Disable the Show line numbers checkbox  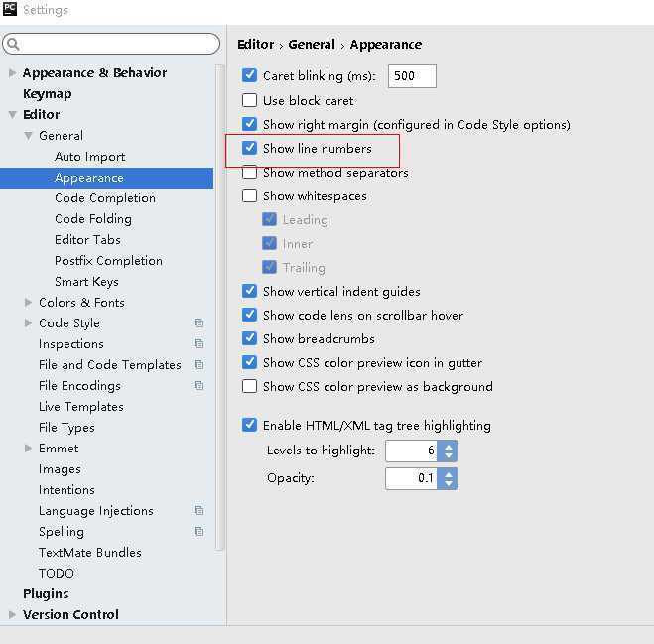click(249, 148)
